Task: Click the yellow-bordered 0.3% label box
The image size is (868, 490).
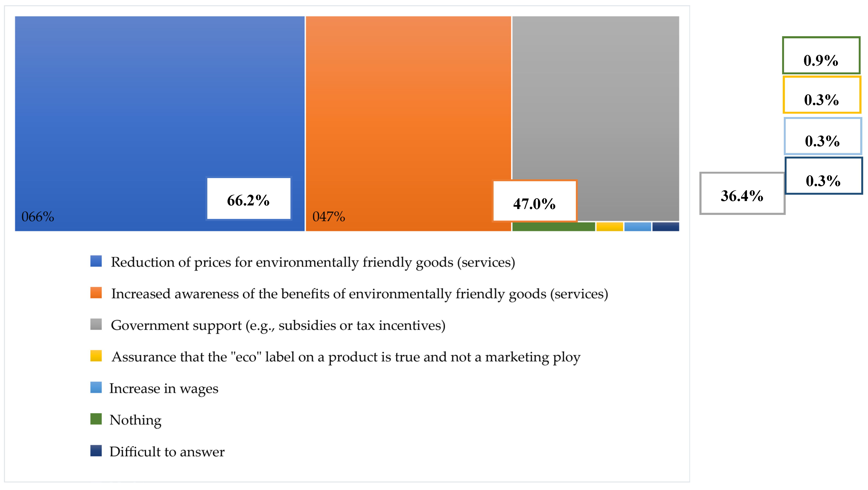Action: coord(821,95)
